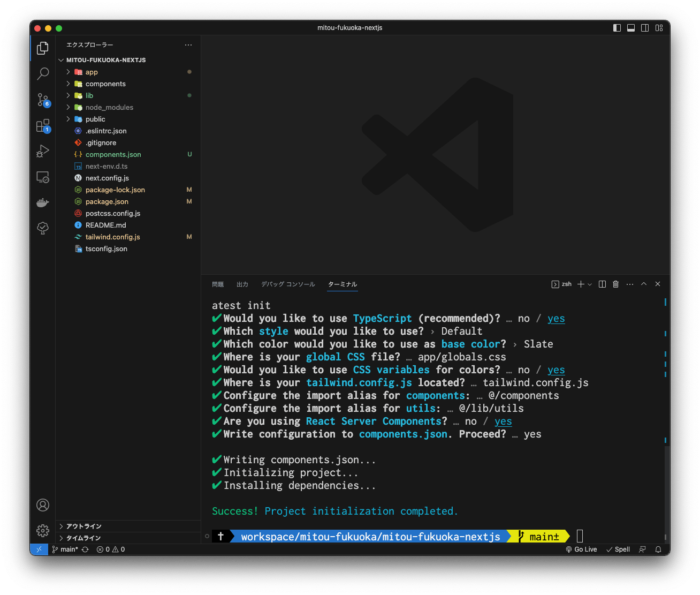The width and height of the screenshot is (700, 595).
Task: Switch to the 出力 tab
Action: point(242,284)
